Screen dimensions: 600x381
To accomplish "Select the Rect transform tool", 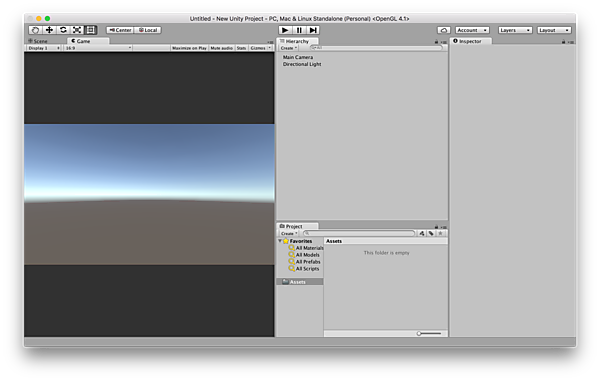I will [x=91, y=30].
